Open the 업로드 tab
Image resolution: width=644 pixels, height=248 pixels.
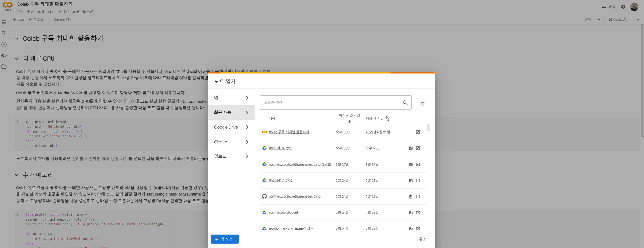point(232,156)
